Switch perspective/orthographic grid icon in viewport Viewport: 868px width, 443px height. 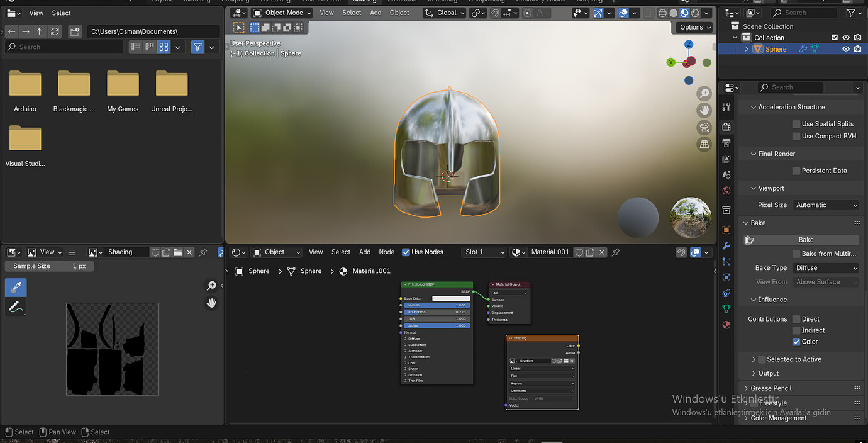coord(704,145)
